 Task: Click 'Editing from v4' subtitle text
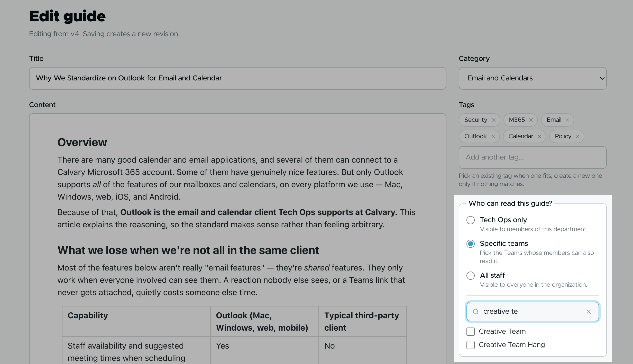pos(104,34)
